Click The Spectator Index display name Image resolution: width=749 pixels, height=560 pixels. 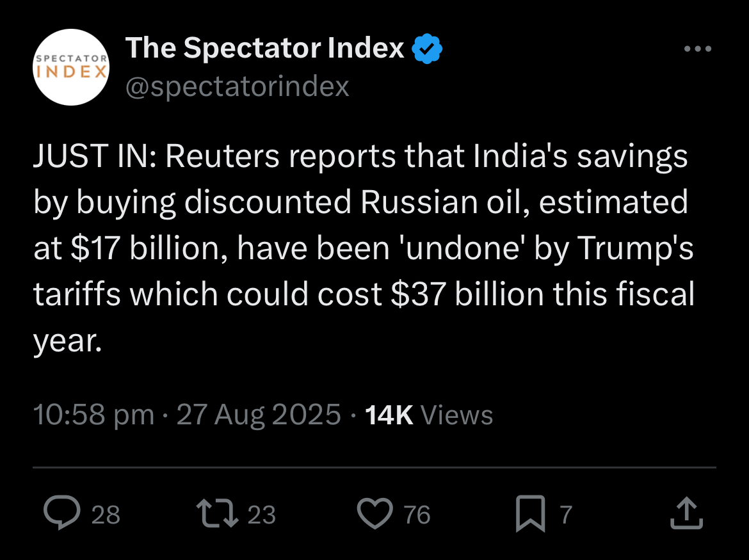[x=265, y=48]
